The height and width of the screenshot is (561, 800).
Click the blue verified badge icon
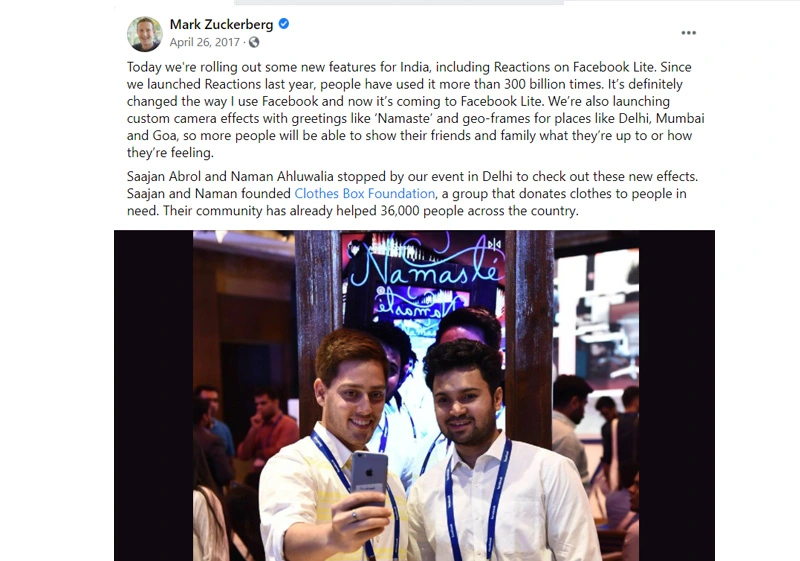pyautogui.click(x=284, y=23)
